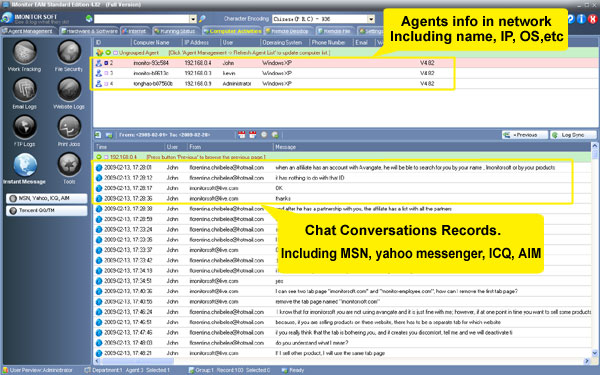Screen dimensions: 600x375
Task: Click the chat list scroll-right arrow
Action: click(587, 361)
